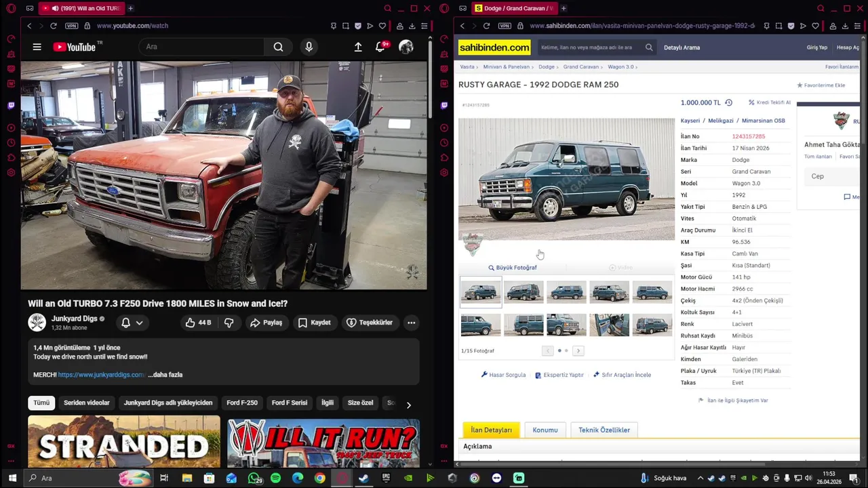Screen dimensions: 868x488
Task: Open the Junkyard Digs channel avatar
Action: click(37, 323)
